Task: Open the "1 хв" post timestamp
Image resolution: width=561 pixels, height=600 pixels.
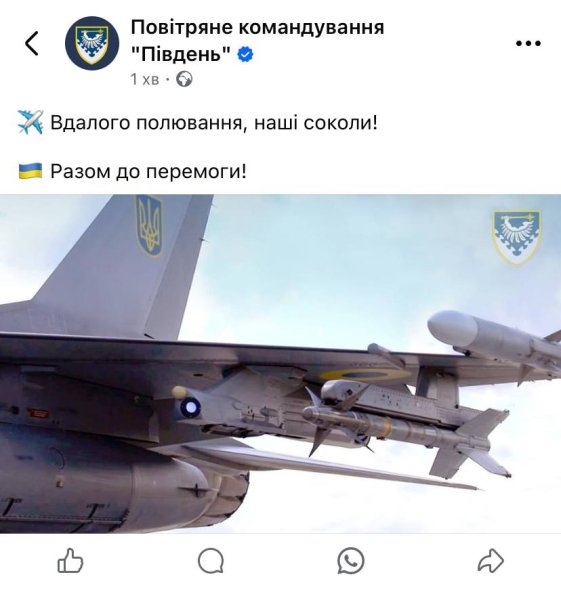Action: click(x=145, y=79)
